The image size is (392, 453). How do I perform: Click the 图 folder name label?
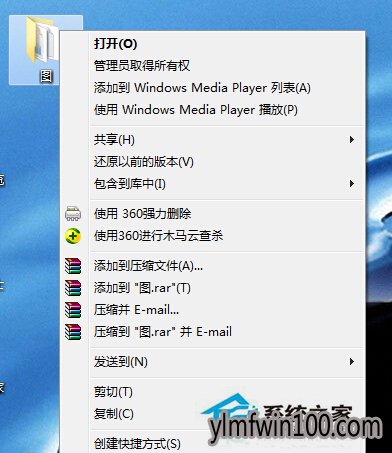[x=46, y=77]
